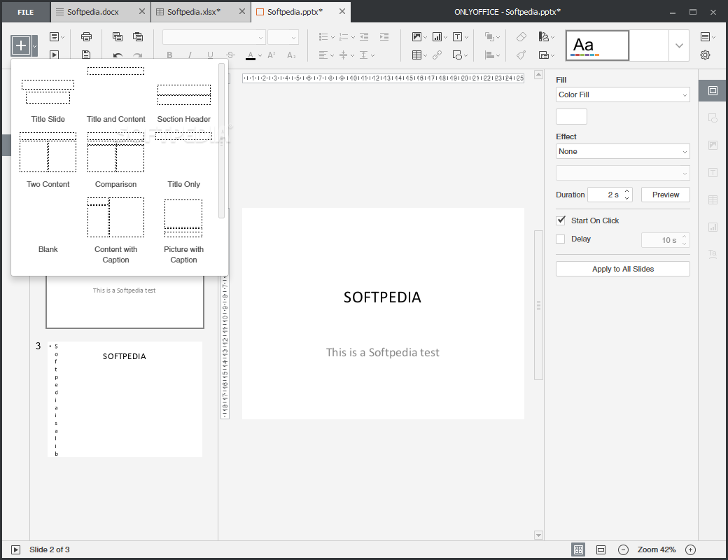Click the Save floppy disk icon
The image size is (728, 560).
(x=86, y=55)
